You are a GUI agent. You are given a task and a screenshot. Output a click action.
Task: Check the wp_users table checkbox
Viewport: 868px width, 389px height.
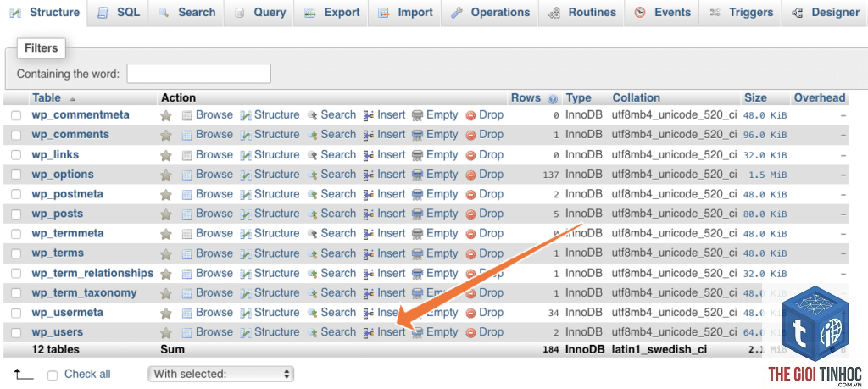tap(17, 332)
